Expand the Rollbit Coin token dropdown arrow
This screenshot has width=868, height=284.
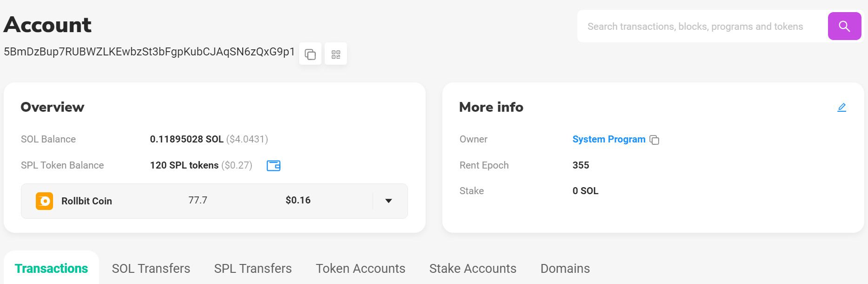click(x=389, y=201)
